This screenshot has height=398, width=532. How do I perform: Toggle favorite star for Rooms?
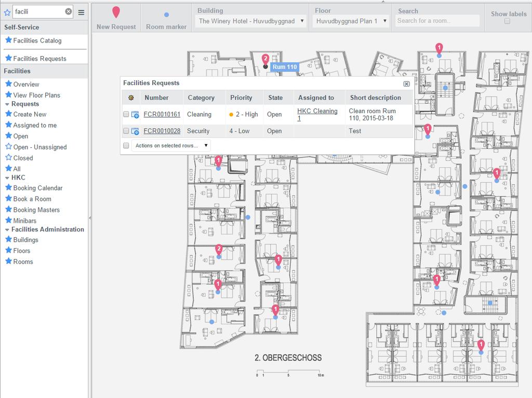click(x=8, y=261)
